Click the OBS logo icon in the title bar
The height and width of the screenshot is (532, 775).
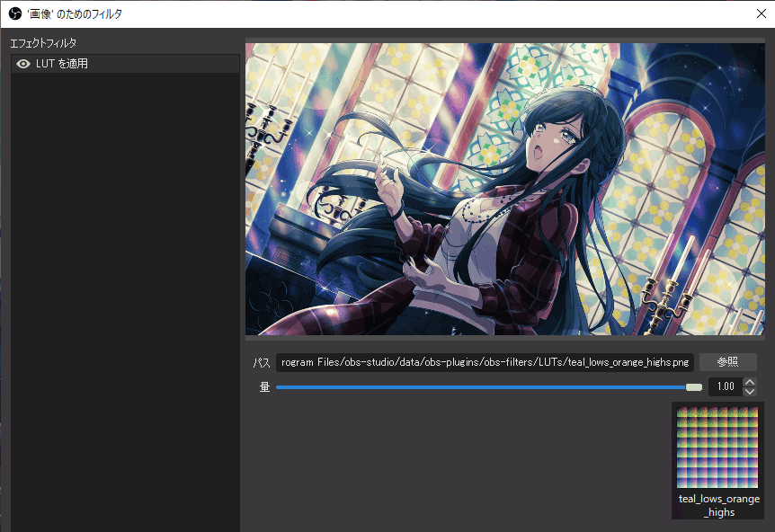pyautogui.click(x=15, y=13)
